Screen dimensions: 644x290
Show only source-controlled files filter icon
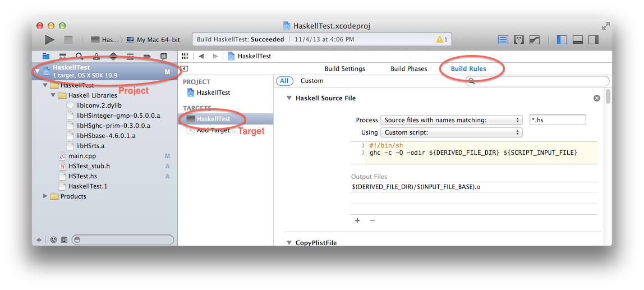(x=64, y=240)
